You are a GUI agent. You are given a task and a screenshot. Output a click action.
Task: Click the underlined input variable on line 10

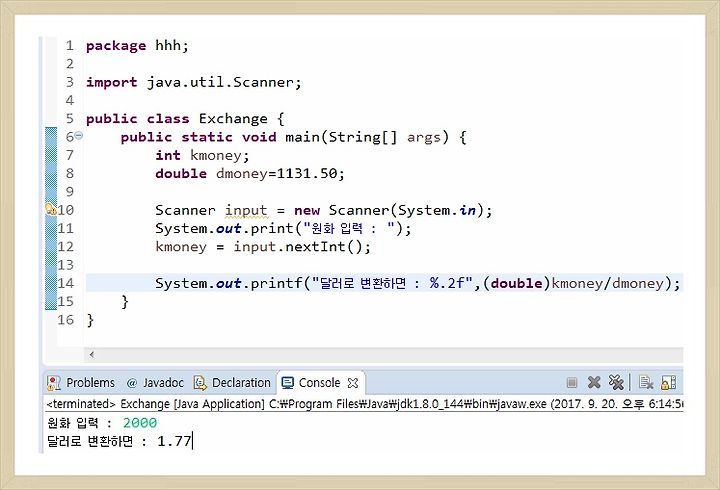[246, 210]
